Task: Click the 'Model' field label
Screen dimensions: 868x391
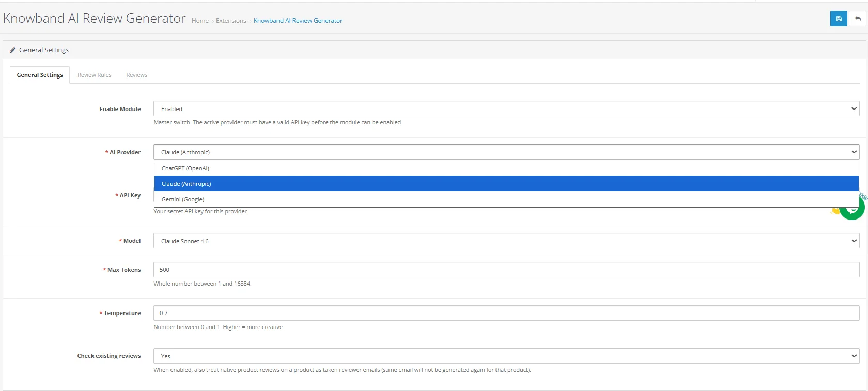Action: (x=130, y=241)
